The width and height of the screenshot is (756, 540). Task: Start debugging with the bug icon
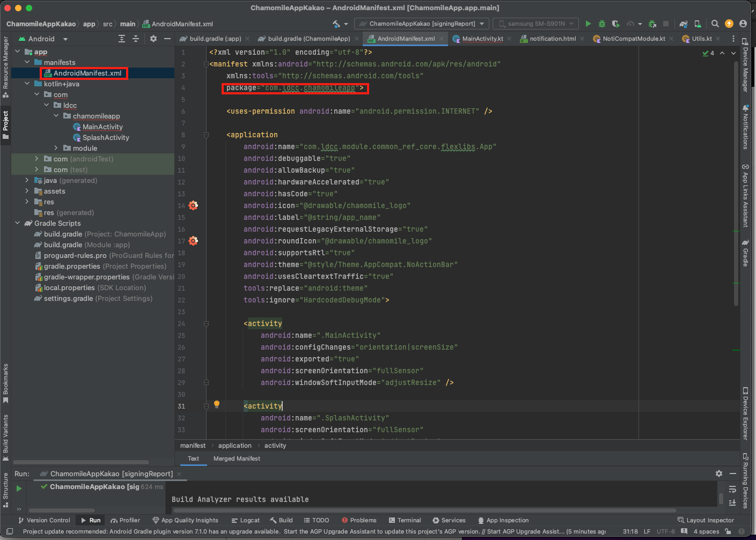tap(602, 24)
